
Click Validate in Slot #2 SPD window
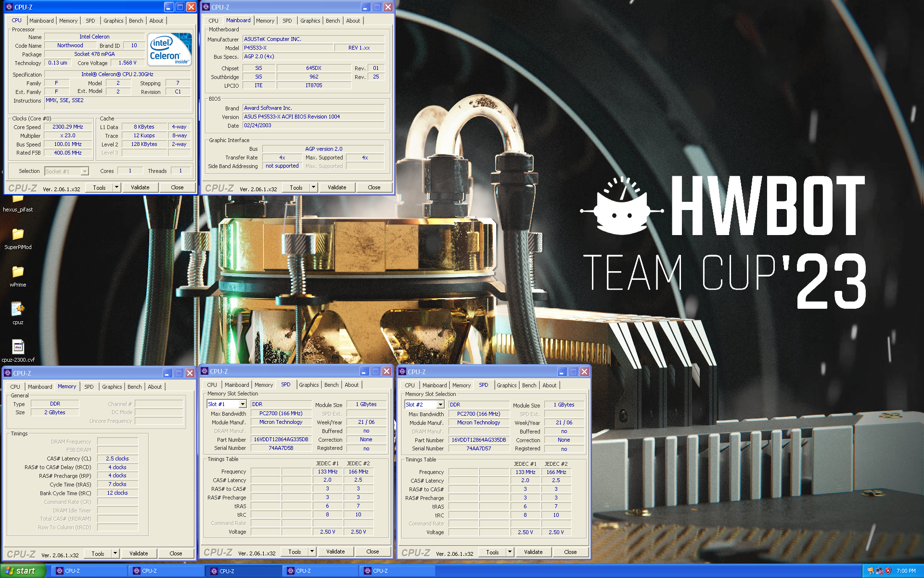533,552
